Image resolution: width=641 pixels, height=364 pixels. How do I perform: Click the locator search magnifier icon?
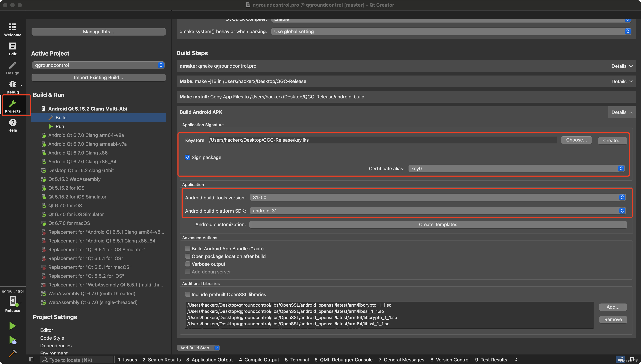pos(45,360)
